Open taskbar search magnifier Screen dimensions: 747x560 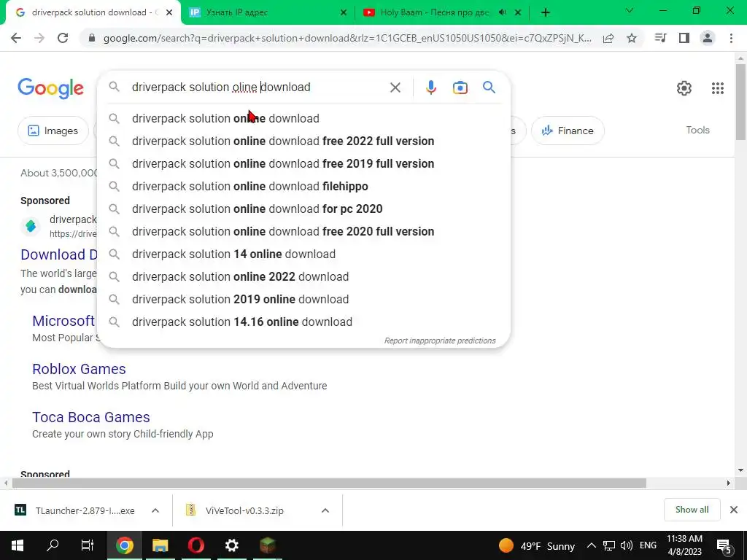[x=53, y=545]
